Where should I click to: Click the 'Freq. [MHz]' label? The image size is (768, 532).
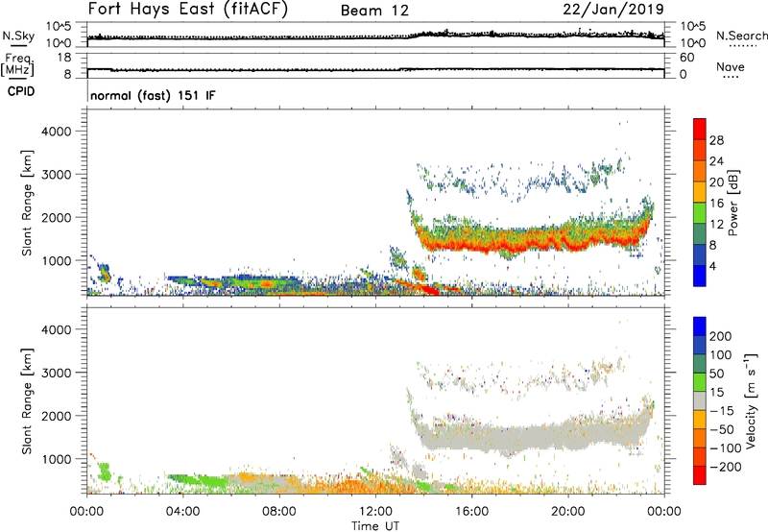[x=17, y=65]
